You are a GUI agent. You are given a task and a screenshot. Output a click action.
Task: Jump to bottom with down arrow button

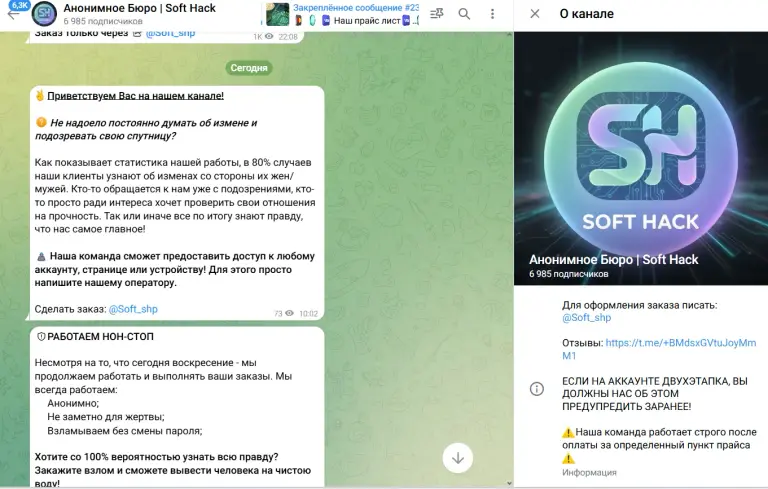click(457, 458)
